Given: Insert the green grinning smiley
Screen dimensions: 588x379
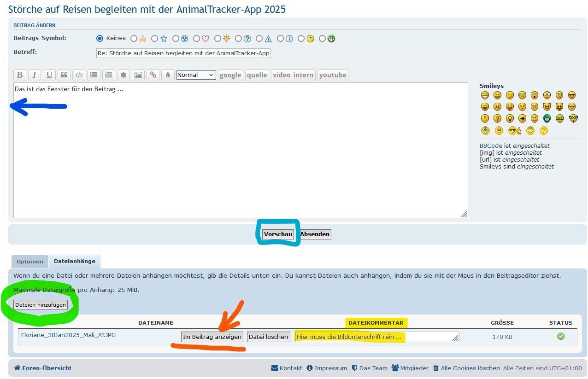Looking at the screenshot, I should 547,118.
